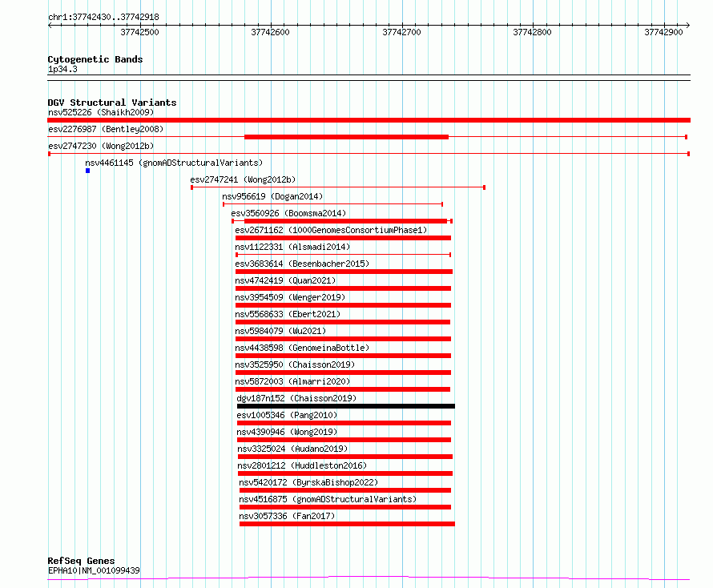
Task: Click the thick bar of esv2276987
Action: (x=347, y=137)
